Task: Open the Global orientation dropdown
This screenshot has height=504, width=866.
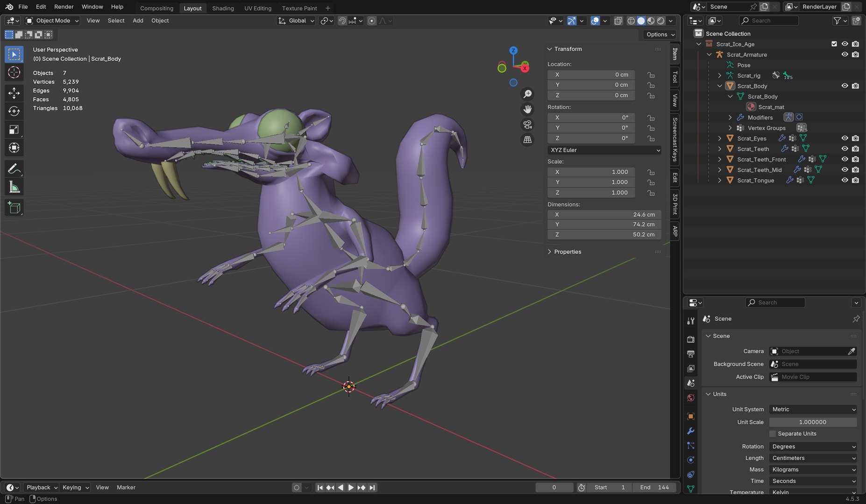Action: point(296,21)
